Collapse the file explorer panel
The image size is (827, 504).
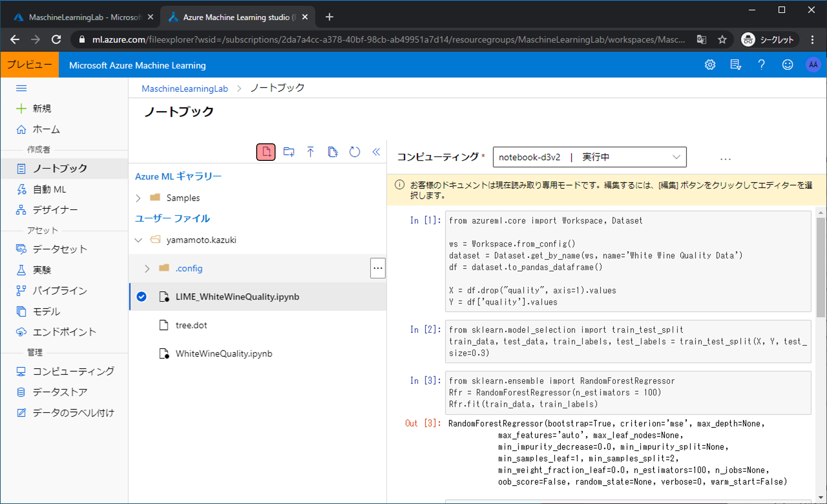click(376, 152)
